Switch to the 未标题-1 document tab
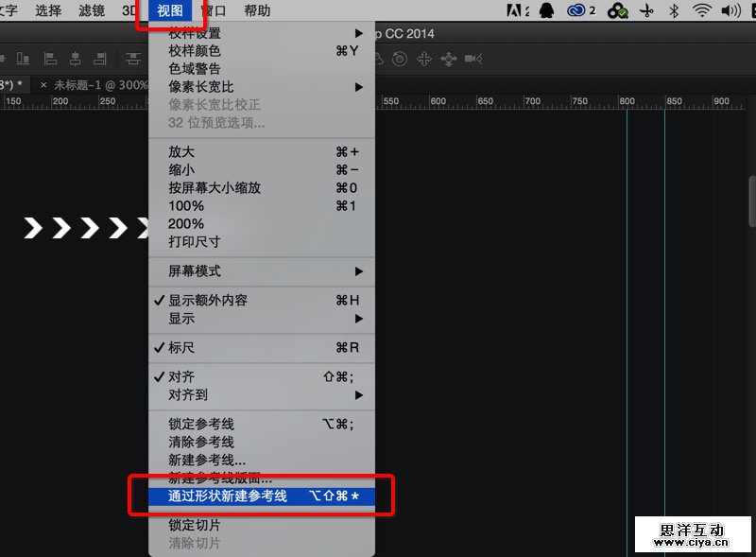This screenshot has width=756, height=557. [x=99, y=85]
